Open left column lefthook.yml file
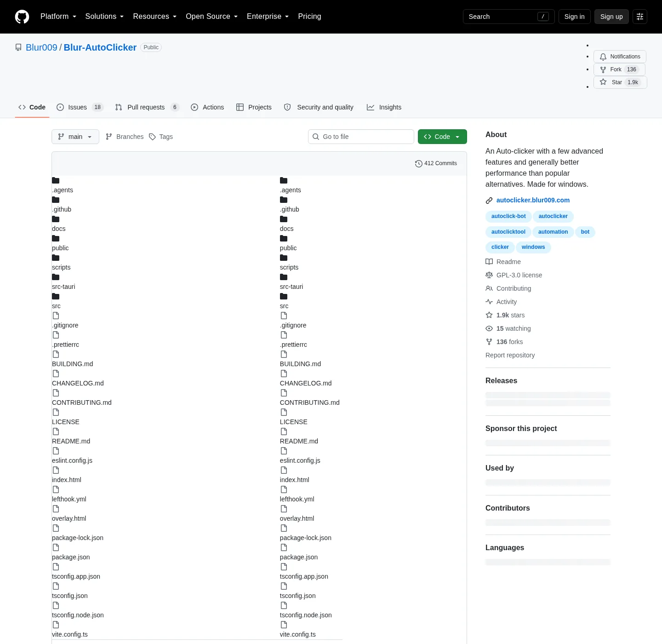This screenshot has height=644, width=662. coord(69,499)
